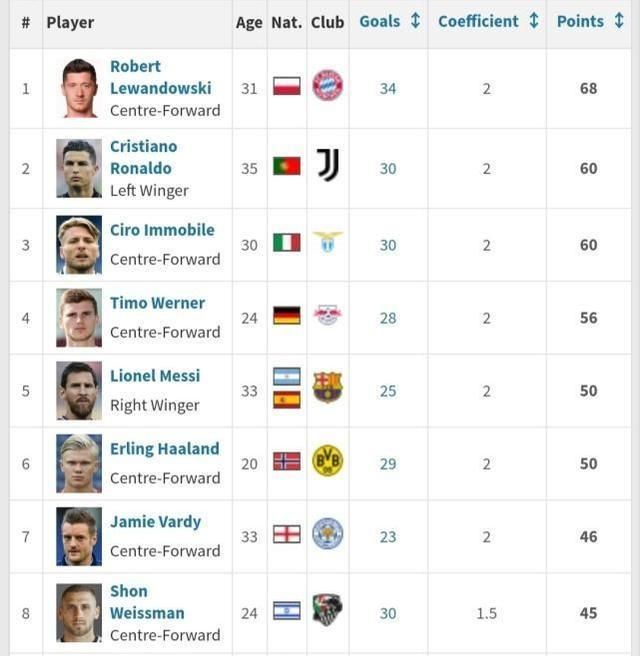
Task: Select the RB Leipzig club logo
Action: 328,315
